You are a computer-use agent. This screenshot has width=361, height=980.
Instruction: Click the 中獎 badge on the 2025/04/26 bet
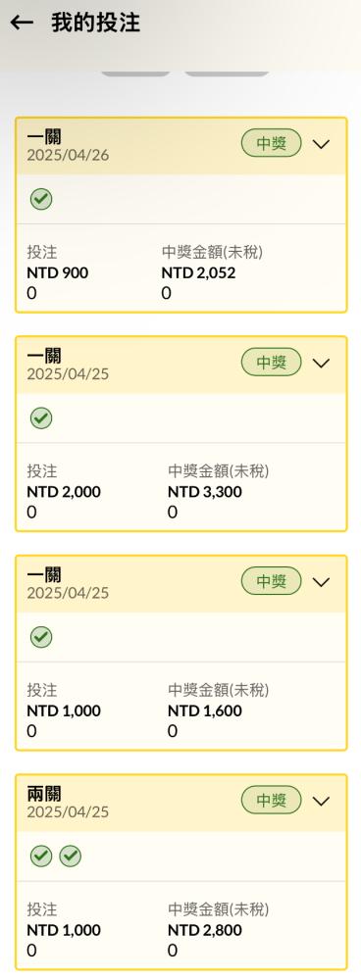tap(272, 144)
